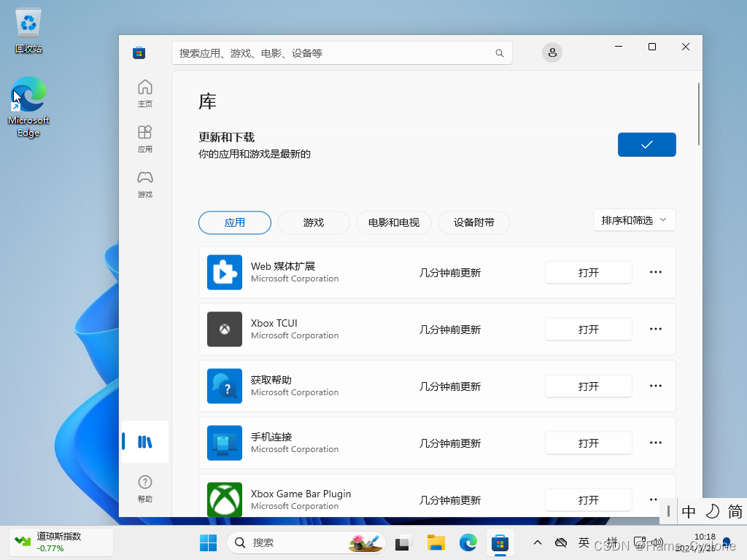Open File Explorer from the taskbar
The height and width of the screenshot is (560, 747).
[436, 542]
